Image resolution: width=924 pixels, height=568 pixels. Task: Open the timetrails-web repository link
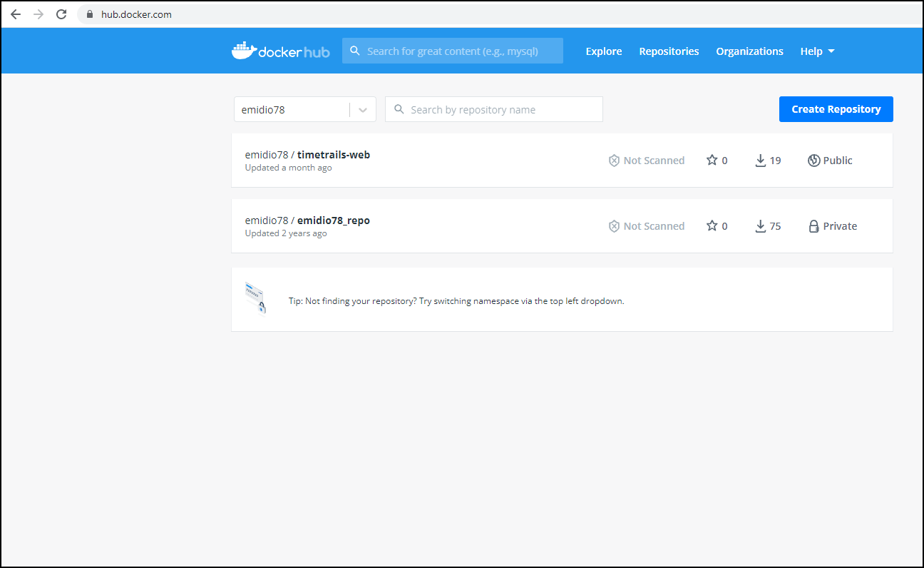(333, 155)
